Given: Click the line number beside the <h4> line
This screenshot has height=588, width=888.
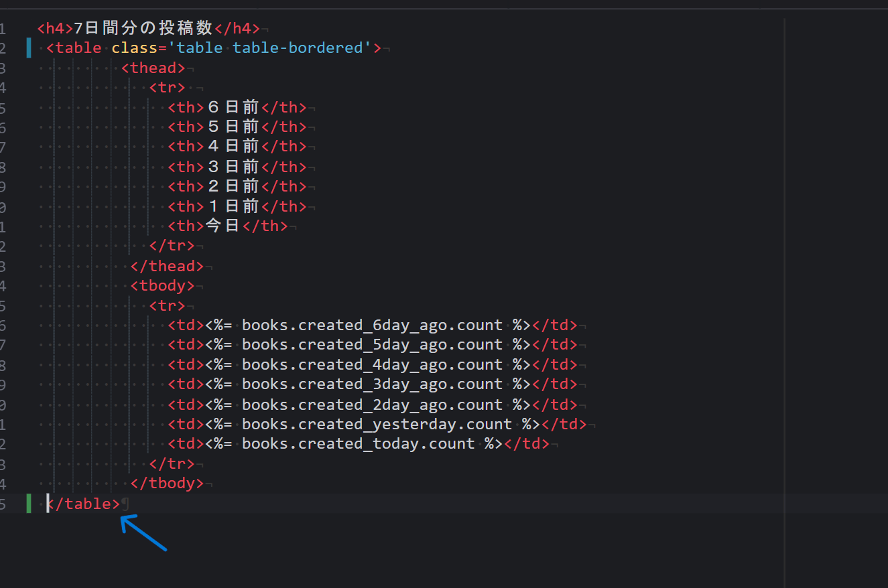Looking at the screenshot, I should [x=3, y=29].
